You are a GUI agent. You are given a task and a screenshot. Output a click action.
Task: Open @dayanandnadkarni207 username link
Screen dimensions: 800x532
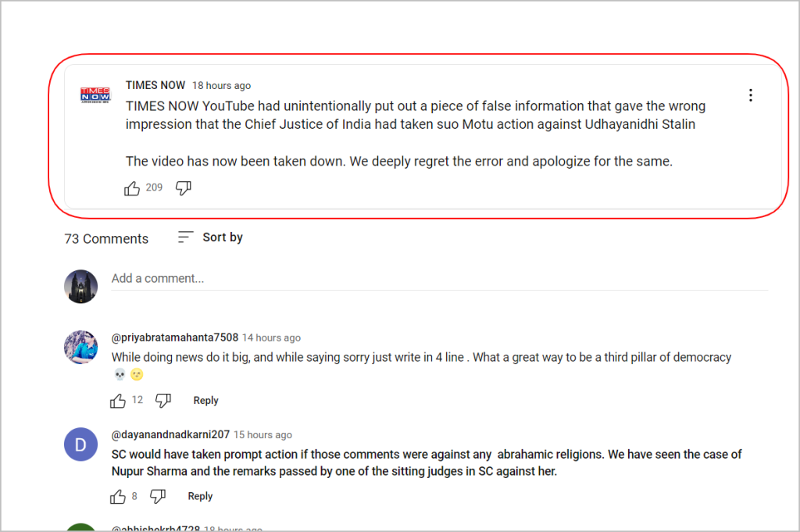coord(170,434)
